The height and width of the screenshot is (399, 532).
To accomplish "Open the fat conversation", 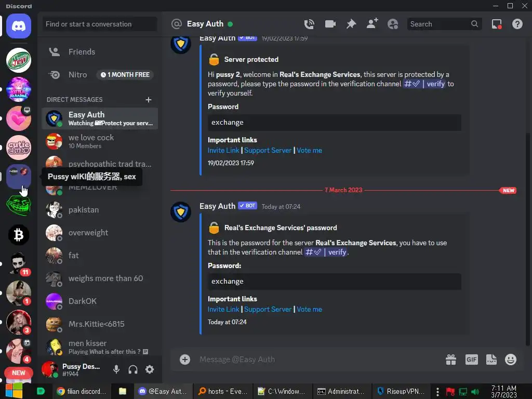I will [x=100, y=256].
